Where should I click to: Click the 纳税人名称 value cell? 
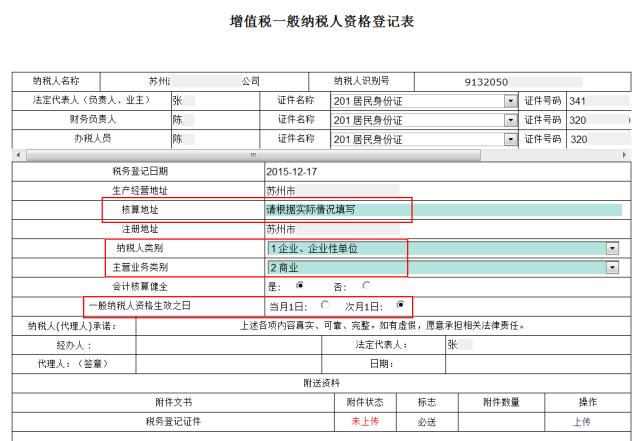[204, 81]
